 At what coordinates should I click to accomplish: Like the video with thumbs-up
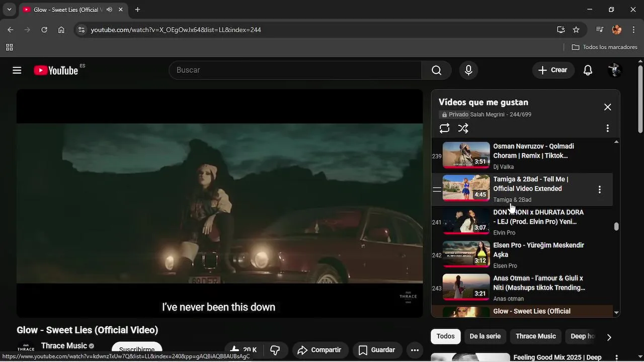click(243, 350)
